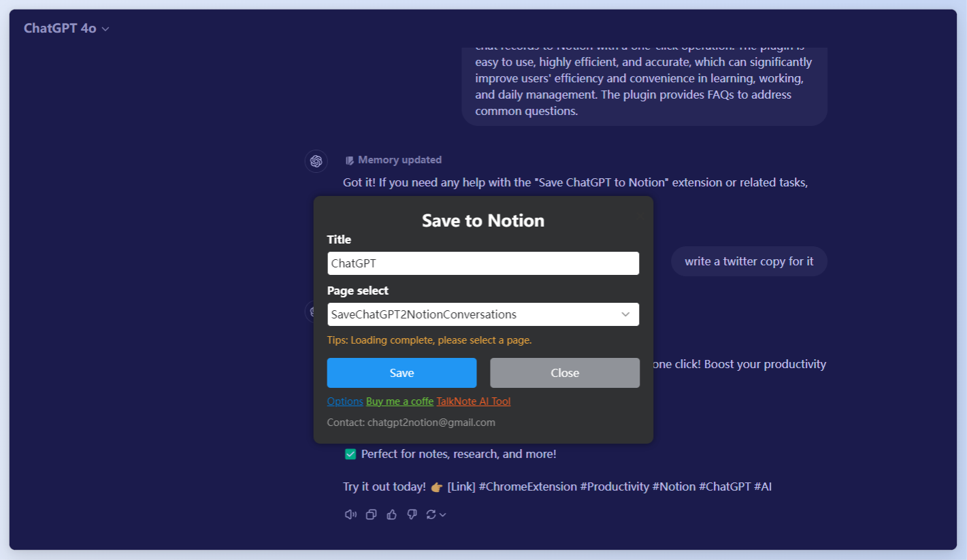Open the Options link
This screenshot has width=967, height=560.
tap(344, 401)
